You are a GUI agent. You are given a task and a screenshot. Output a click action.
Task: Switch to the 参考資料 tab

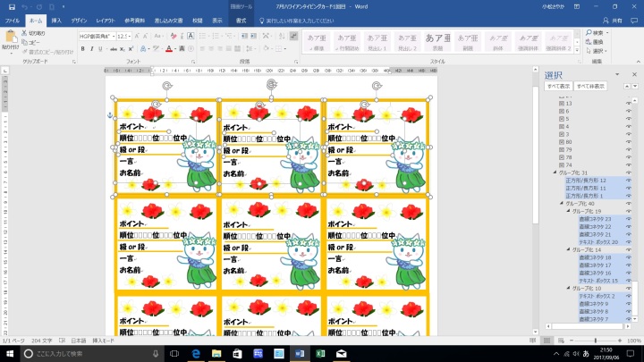click(x=135, y=21)
